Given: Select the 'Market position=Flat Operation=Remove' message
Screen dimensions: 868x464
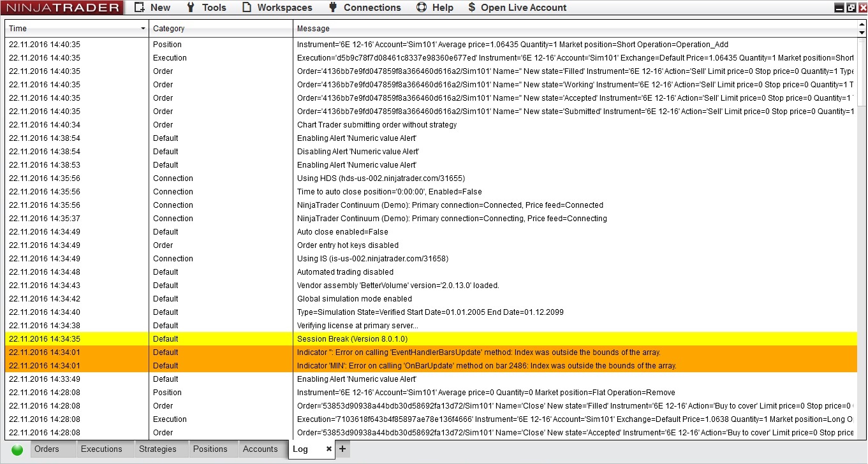Looking at the screenshot, I should click(x=486, y=393).
